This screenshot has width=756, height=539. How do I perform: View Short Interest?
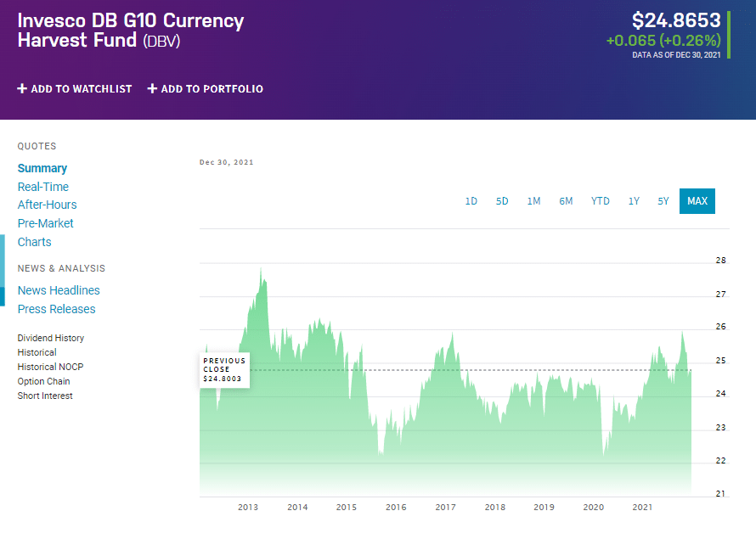coord(45,396)
